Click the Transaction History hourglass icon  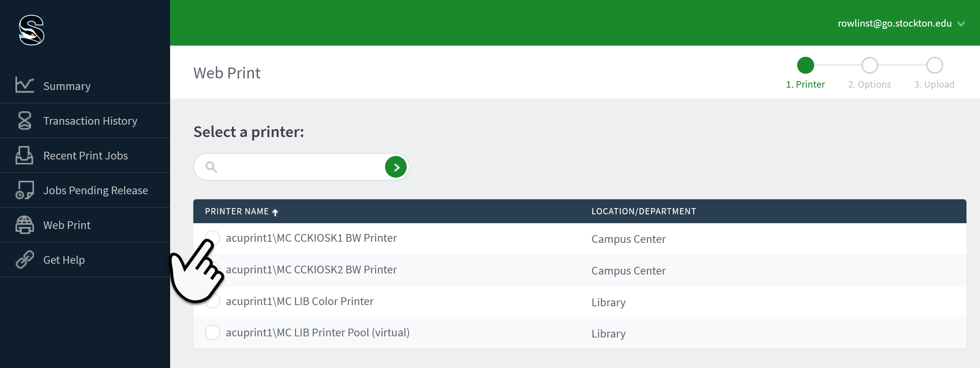(24, 120)
